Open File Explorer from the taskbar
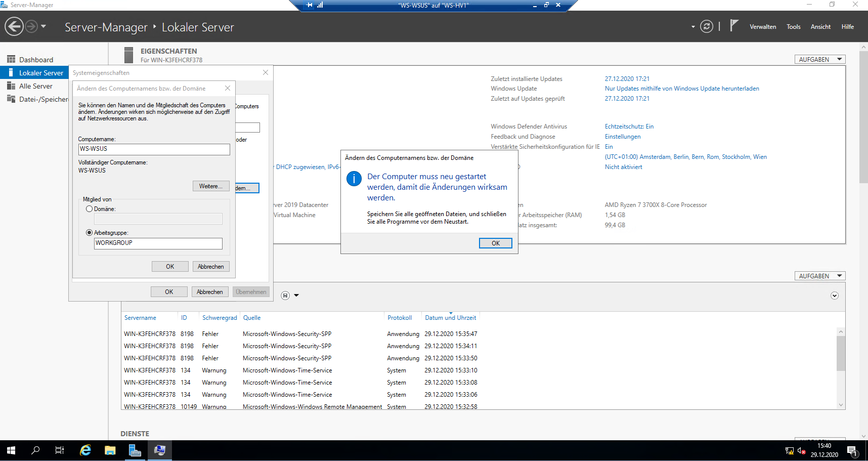The height and width of the screenshot is (461, 868). (x=110, y=450)
